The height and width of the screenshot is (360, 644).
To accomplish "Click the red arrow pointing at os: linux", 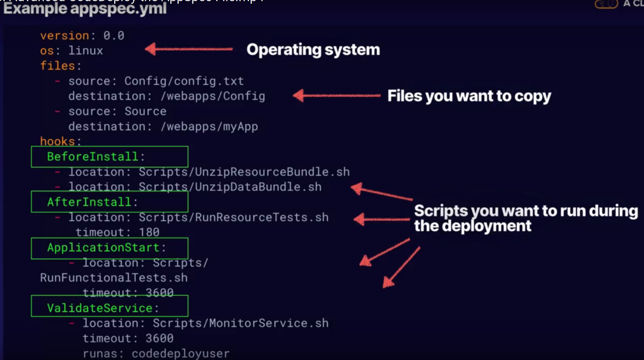I will (189, 49).
